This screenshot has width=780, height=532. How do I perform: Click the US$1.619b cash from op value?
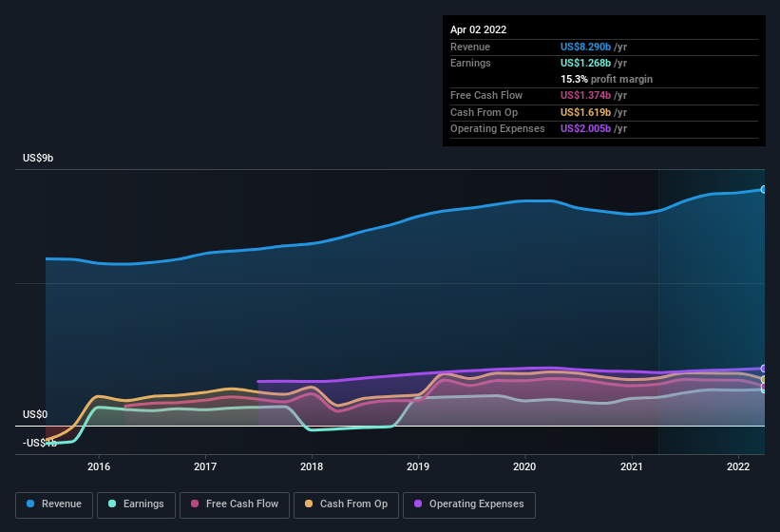point(585,112)
